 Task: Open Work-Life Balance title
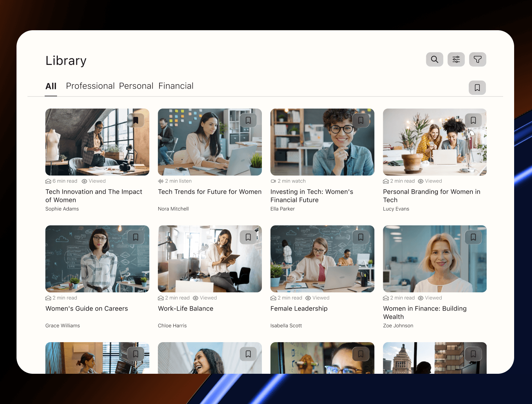(x=186, y=308)
